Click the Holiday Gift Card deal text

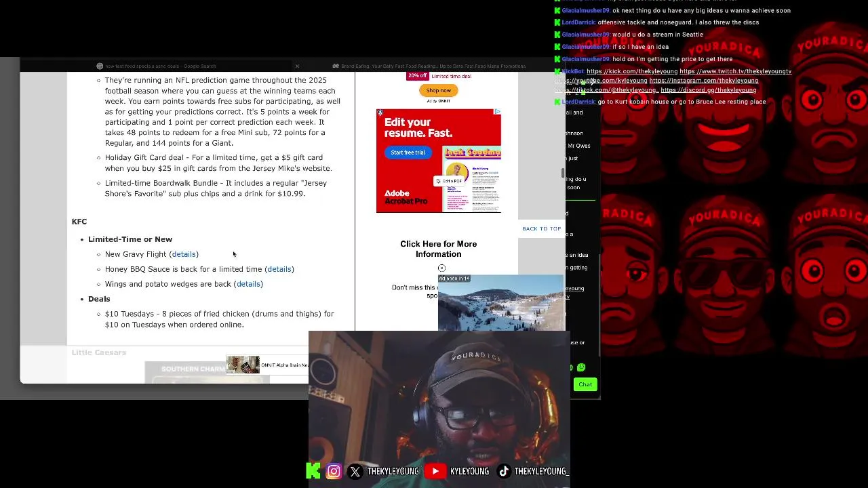218,163
